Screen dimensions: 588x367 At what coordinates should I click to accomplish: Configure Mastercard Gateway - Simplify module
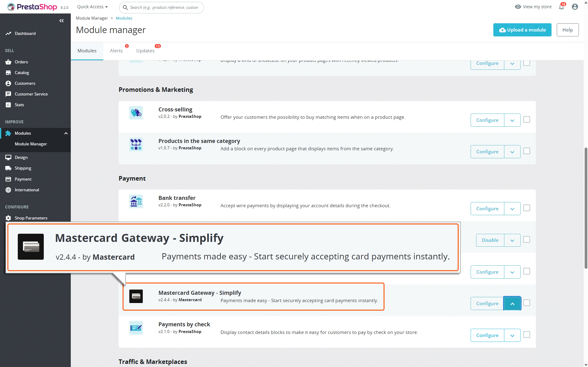487,304
